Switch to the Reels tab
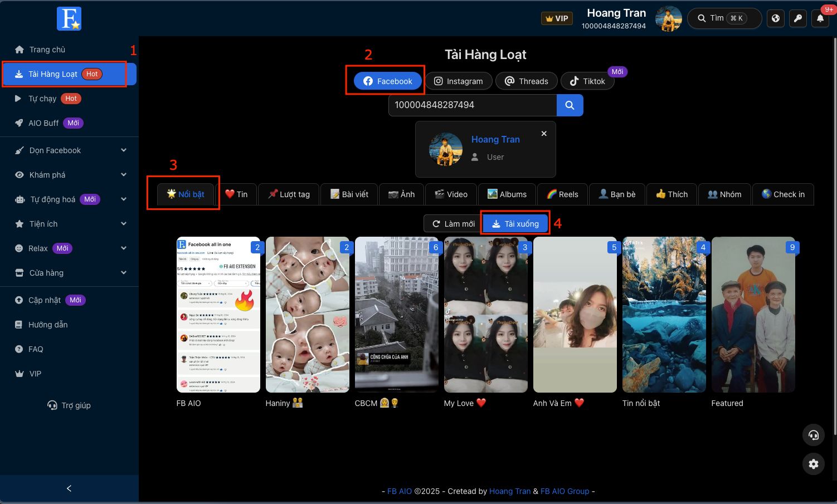 (562, 194)
